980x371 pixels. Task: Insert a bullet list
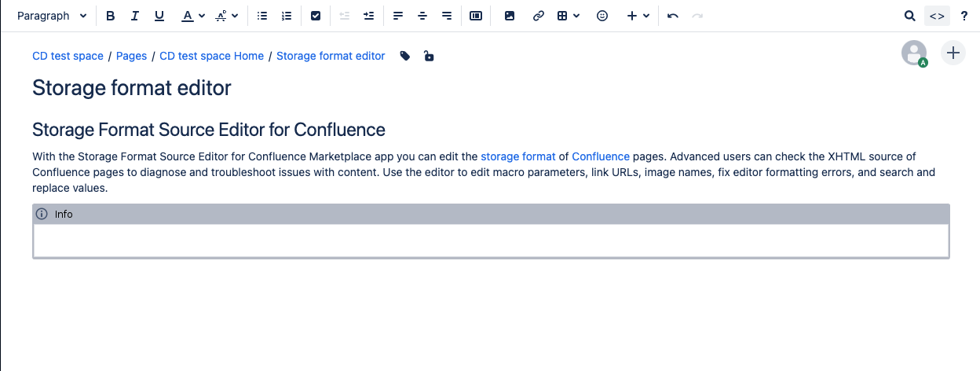pyautogui.click(x=262, y=16)
